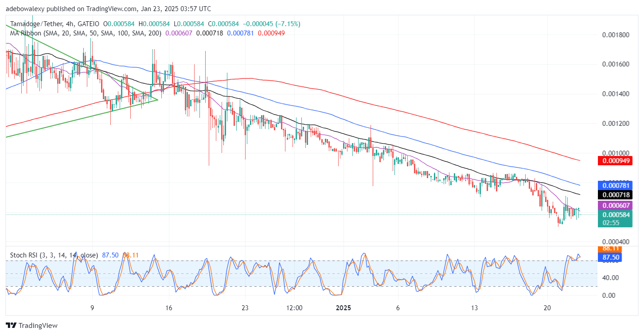Click the 0.001800 price axis value
This screenshot has height=335, width=644.
coord(615,35)
